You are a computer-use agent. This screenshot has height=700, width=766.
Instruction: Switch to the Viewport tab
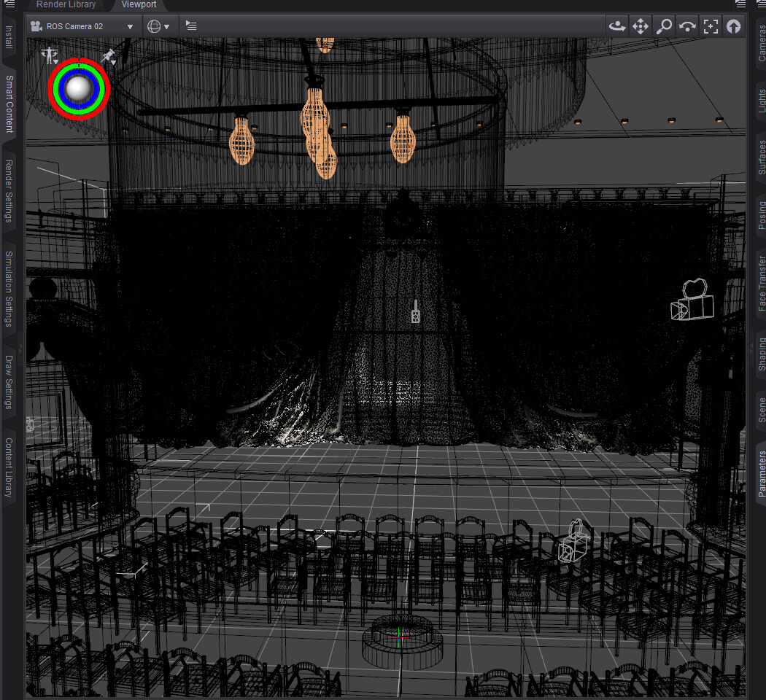(x=139, y=4)
